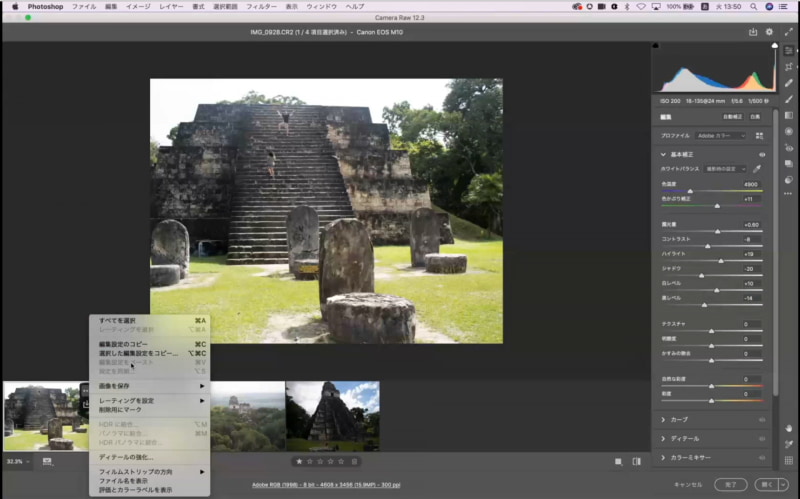Toggle highlight clipping warning in histogram
This screenshot has width=800, height=499.
pyautogui.click(x=774, y=45)
